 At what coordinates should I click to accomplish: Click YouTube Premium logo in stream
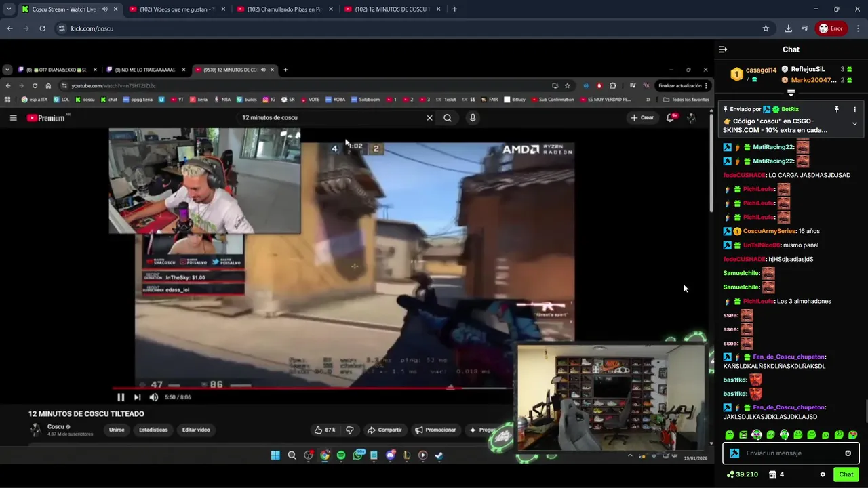pos(46,118)
